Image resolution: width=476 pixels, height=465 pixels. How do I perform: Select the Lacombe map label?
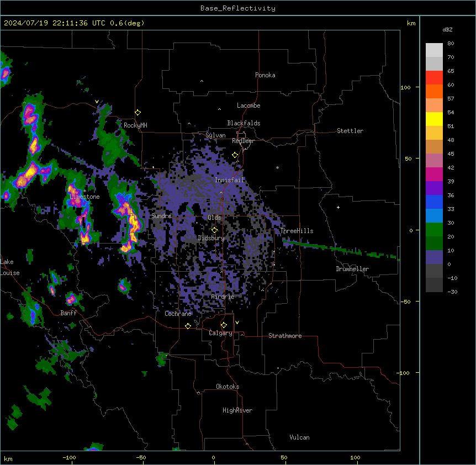(x=248, y=105)
